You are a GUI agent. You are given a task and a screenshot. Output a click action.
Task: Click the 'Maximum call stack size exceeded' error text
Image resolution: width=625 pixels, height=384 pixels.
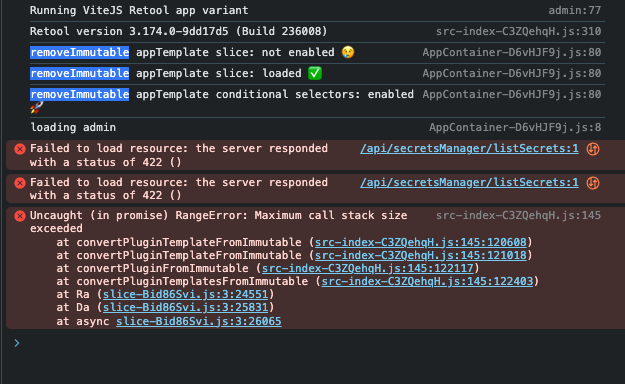(218, 222)
